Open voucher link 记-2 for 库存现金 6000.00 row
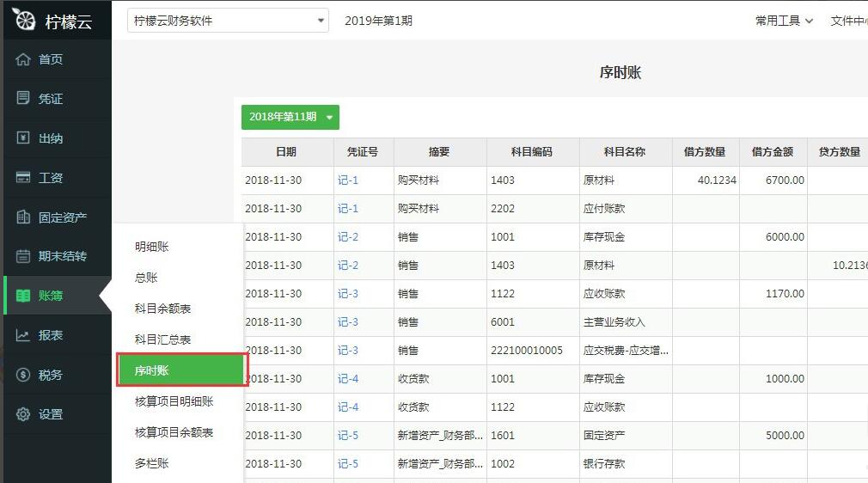 (348, 237)
